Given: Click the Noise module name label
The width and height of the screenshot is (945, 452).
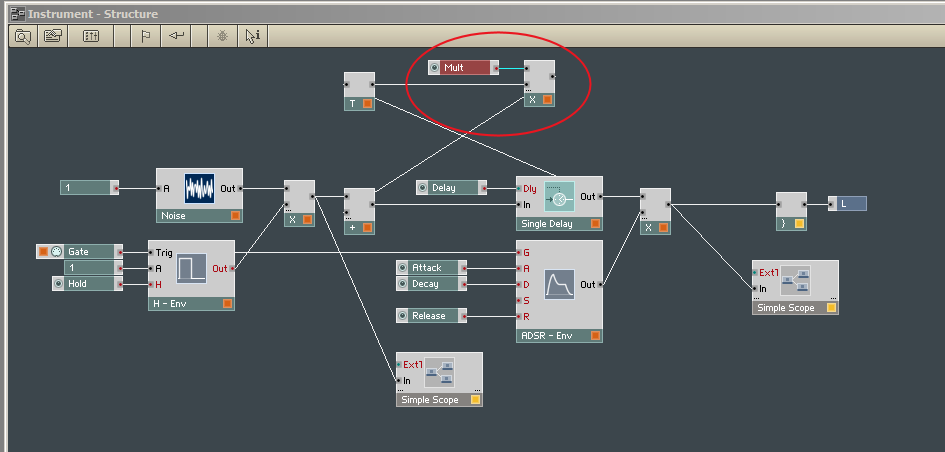Looking at the screenshot, I should pos(174,216).
